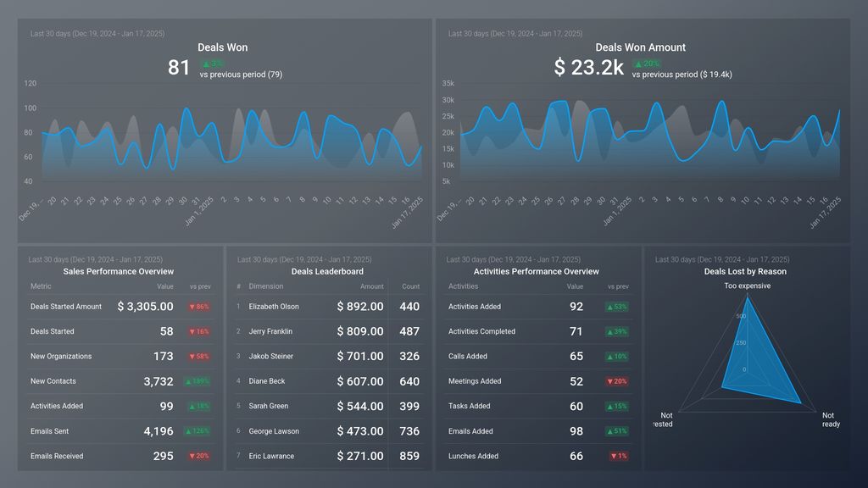Select Sarah Green in the leaderboard
868x488 pixels.
click(269, 406)
